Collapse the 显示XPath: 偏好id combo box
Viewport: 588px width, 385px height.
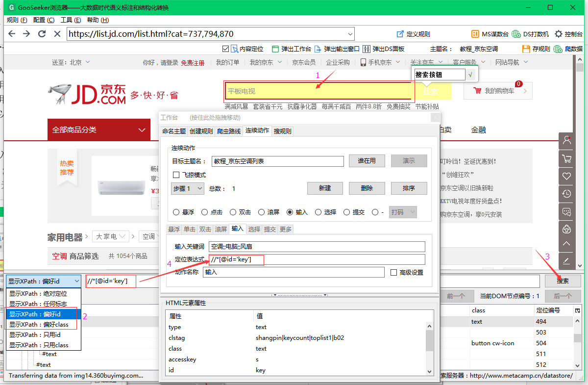coord(43,281)
